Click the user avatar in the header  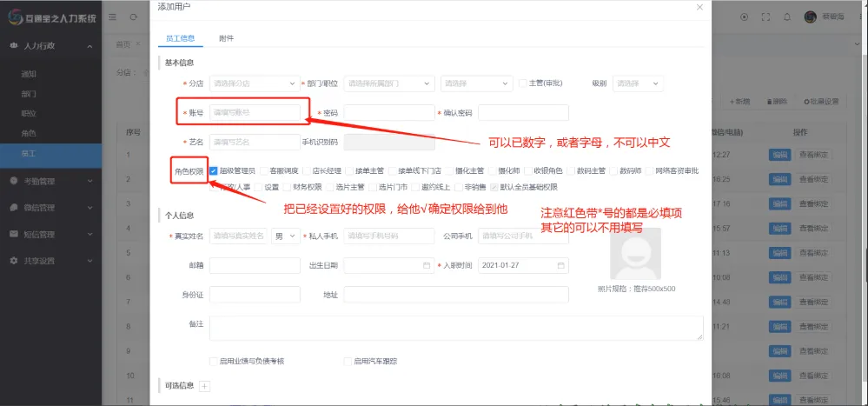click(811, 17)
